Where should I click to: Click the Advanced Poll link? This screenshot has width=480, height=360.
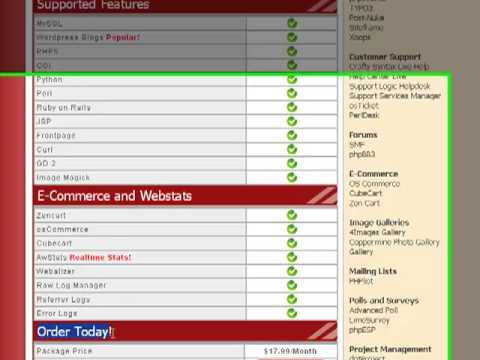tap(373, 310)
